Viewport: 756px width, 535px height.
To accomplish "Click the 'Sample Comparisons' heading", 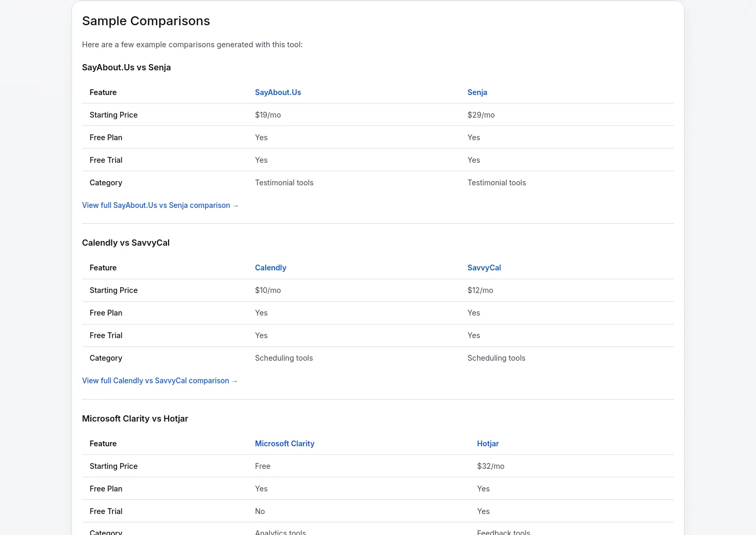I will click(146, 21).
